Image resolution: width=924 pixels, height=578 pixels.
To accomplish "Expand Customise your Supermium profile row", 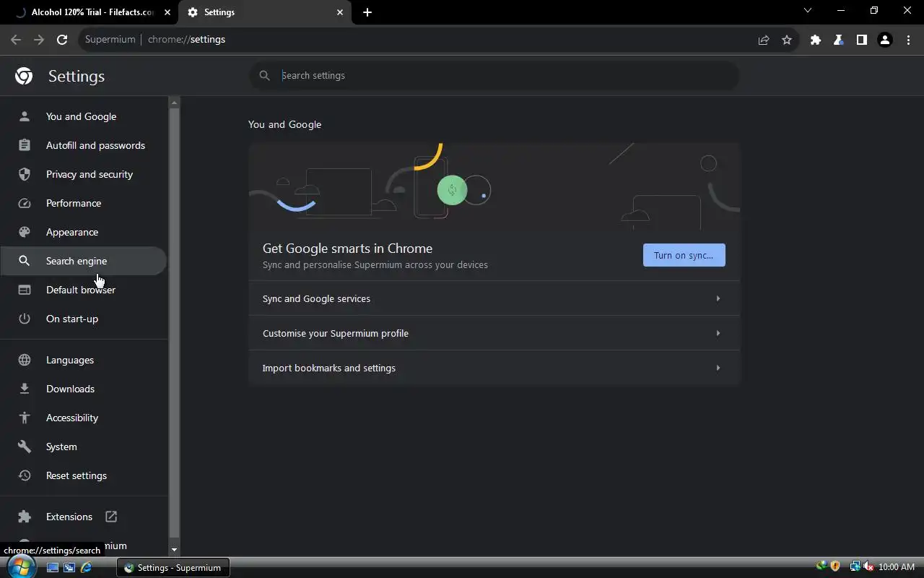I will (x=494, y=333).
